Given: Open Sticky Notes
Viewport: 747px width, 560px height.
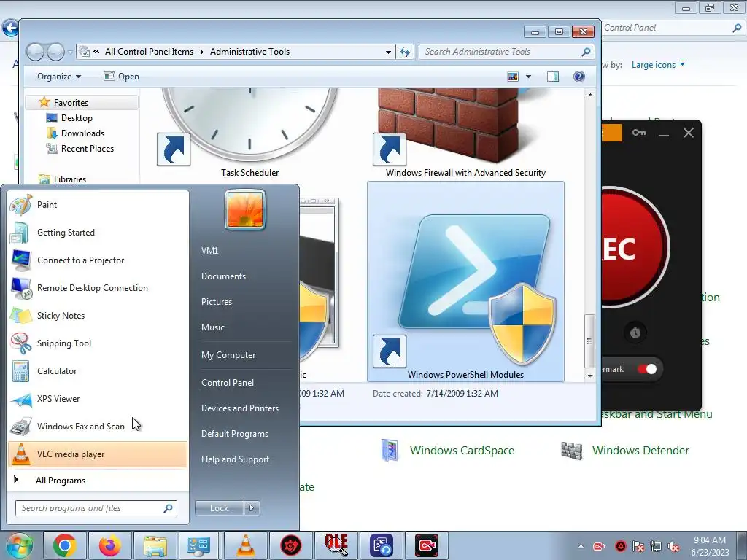Looking at the screenshot, I should [x=98, y=315].
